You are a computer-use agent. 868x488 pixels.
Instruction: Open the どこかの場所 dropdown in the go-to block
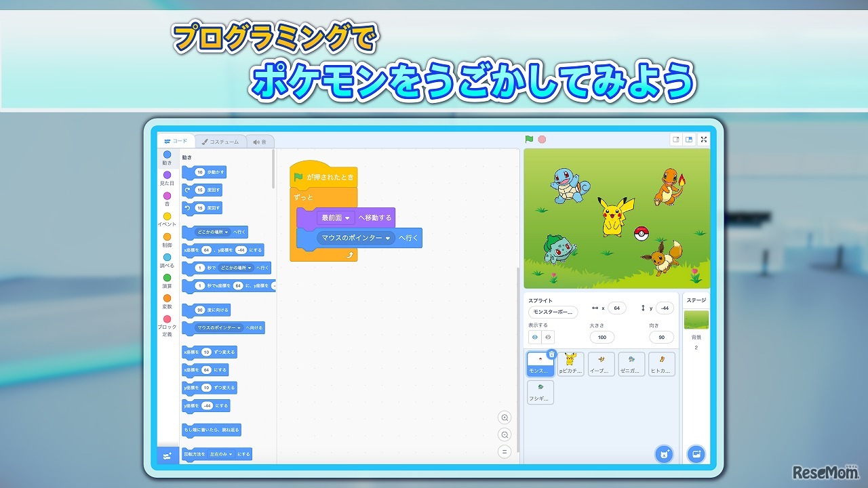point(212,232)
